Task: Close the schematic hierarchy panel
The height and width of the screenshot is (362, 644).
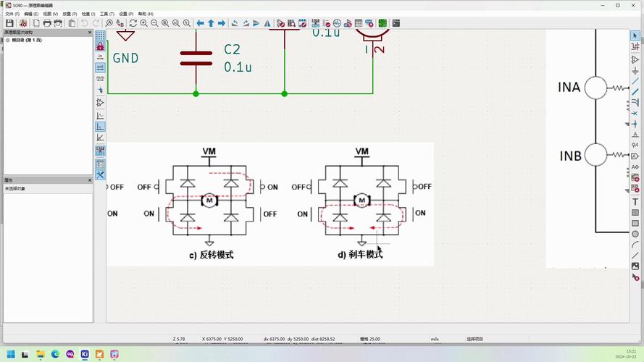Action: [x=90, y=33]
